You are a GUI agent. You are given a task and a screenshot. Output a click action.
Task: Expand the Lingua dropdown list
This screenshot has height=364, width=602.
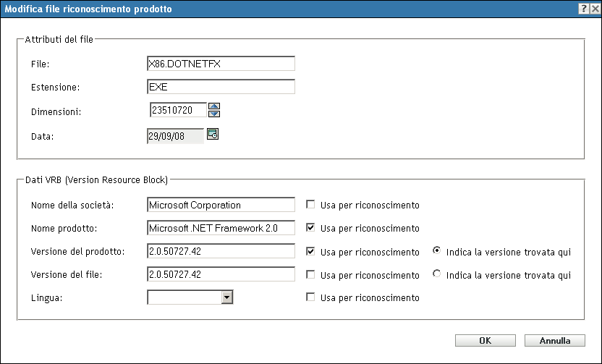[227, 297]
